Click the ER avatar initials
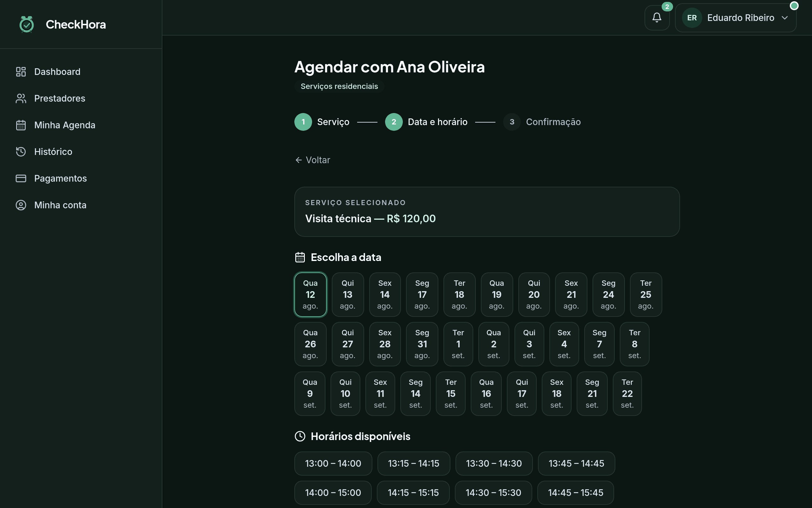Viewport: 812px width, 508px height. [692, 18]
